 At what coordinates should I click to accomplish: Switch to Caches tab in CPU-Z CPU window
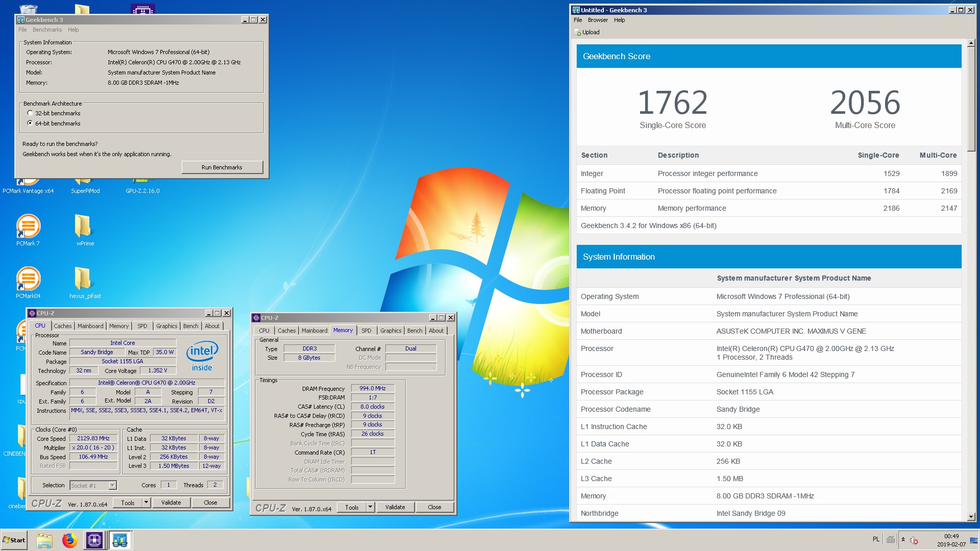(63, 326)
